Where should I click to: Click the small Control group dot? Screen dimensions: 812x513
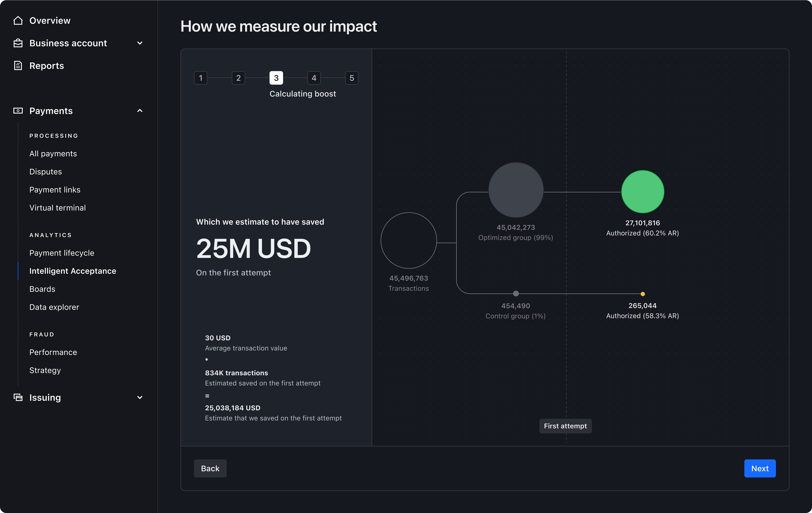click(x=516, y=294)
